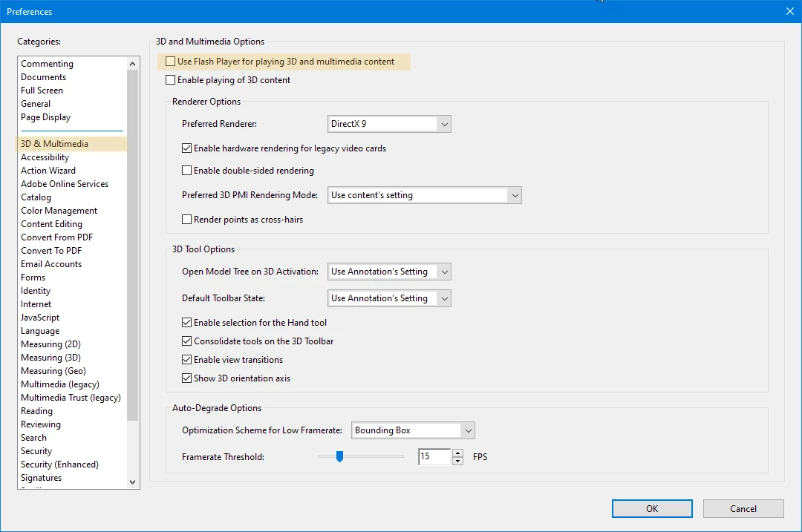
Task: Select the Security (Enhanced) category
Action: coord(59,464)
